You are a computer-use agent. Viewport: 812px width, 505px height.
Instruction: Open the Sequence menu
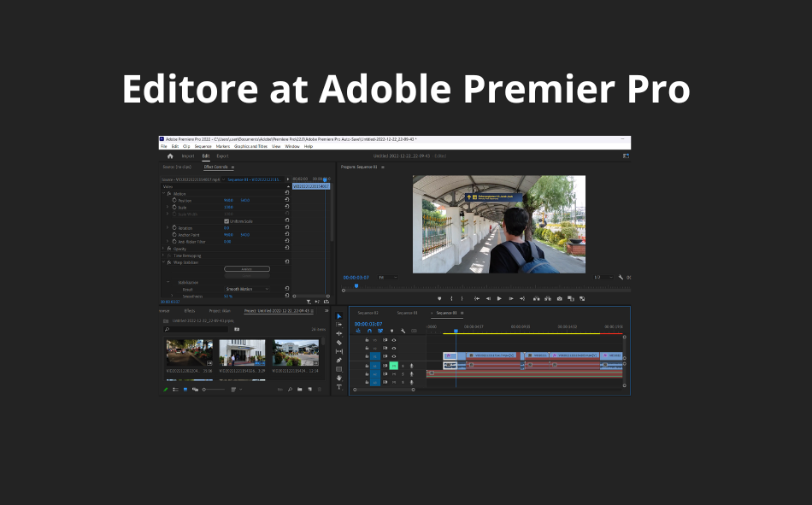203,146
